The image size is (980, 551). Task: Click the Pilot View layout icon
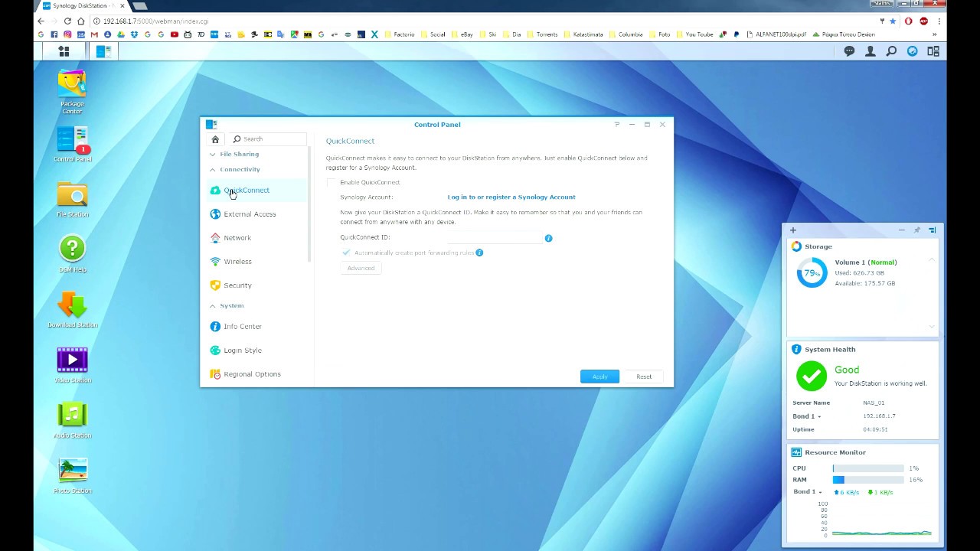point(933,51)
